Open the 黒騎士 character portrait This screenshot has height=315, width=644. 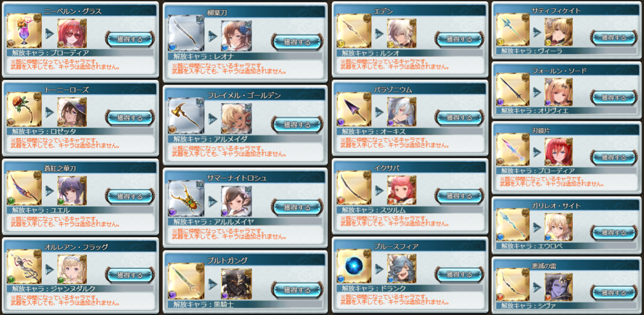click(236, 283)
